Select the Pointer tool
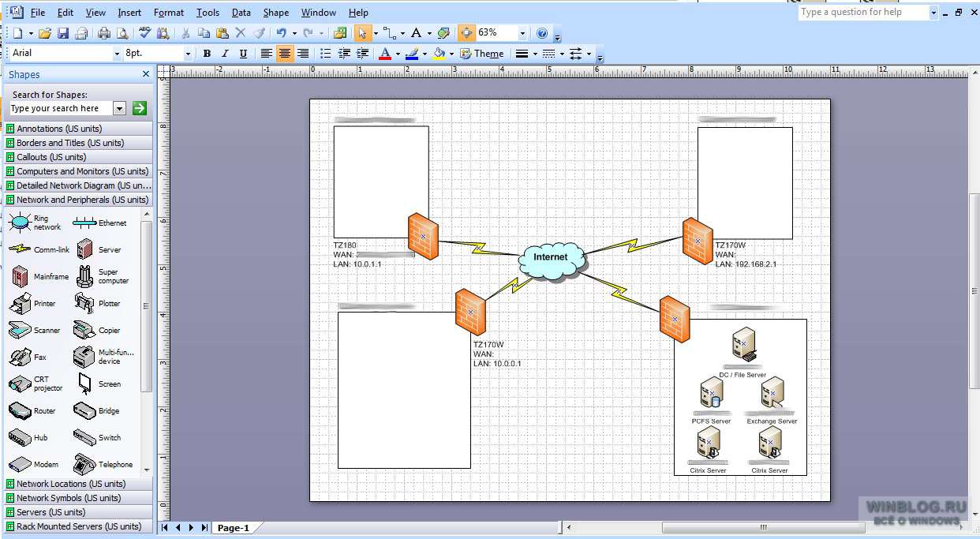The height and width of the screenshot is (539, 980). [362, 33]
